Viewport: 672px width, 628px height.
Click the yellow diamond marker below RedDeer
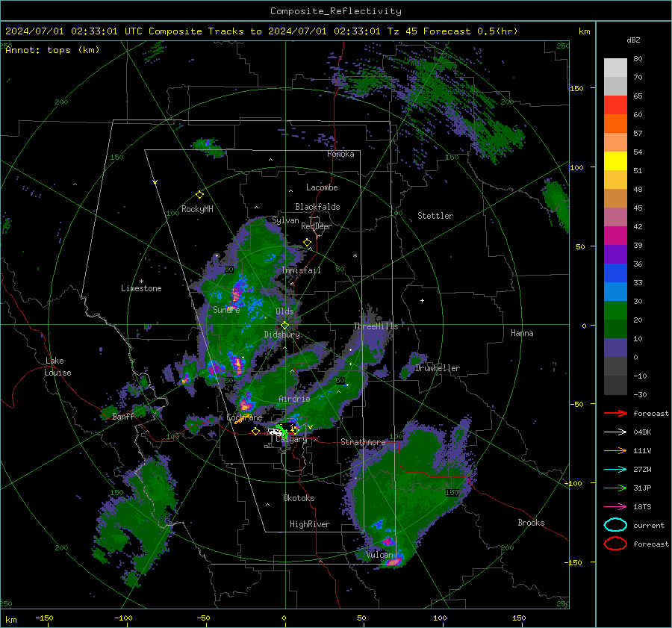pos(307,243)
